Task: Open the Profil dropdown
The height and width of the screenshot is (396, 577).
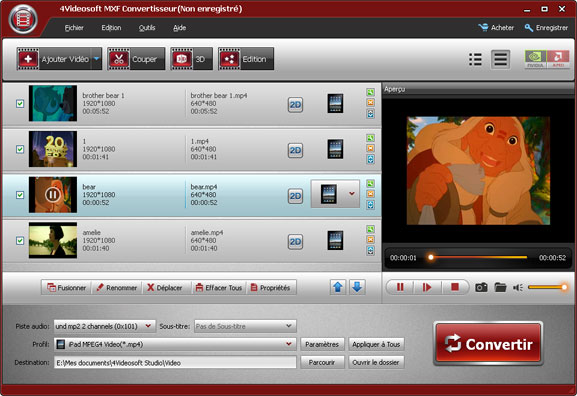Action: click(x=175, y=344)
